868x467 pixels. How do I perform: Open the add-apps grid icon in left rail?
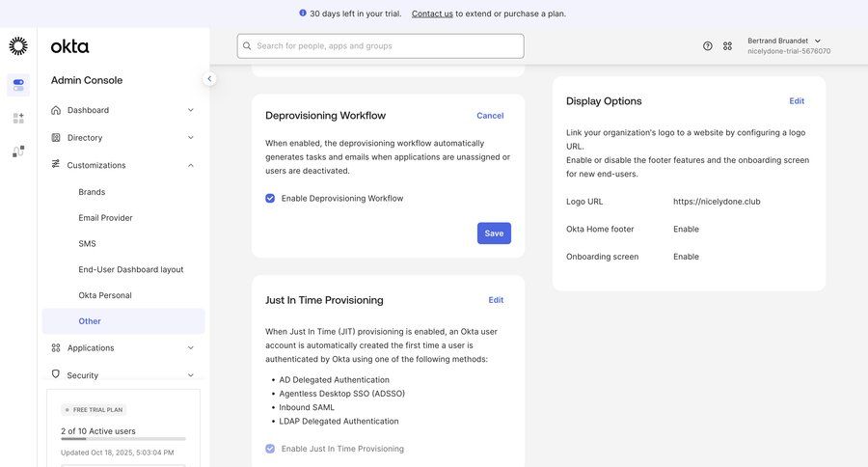click(18, 118)
